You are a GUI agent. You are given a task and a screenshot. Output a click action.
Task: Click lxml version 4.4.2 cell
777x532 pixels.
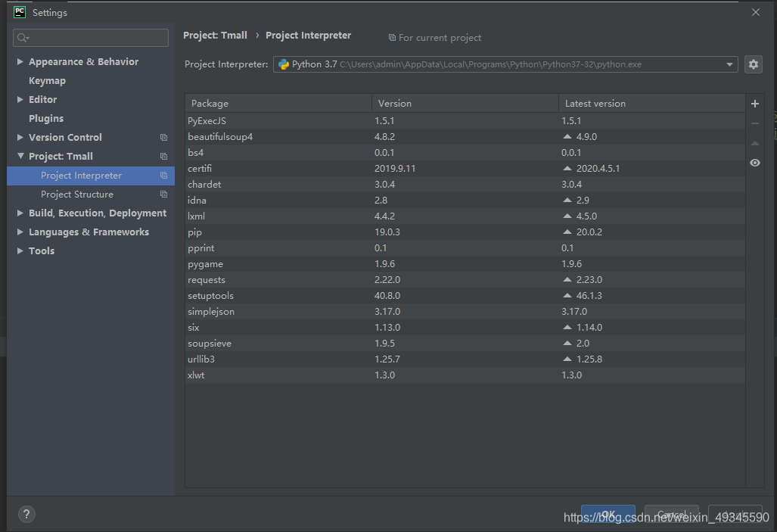click(384, 216)
